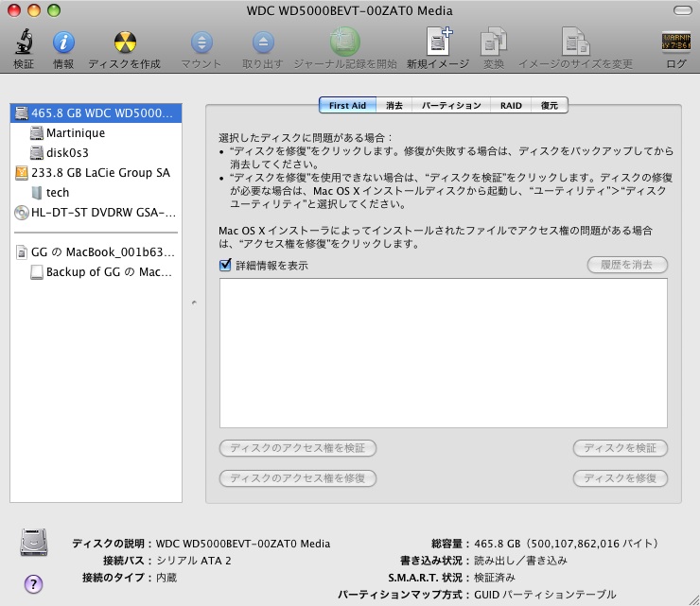This screenshot has width=700, height=606.
Task: Switch to the First Aid tab
Action: [x=348, y=105]
